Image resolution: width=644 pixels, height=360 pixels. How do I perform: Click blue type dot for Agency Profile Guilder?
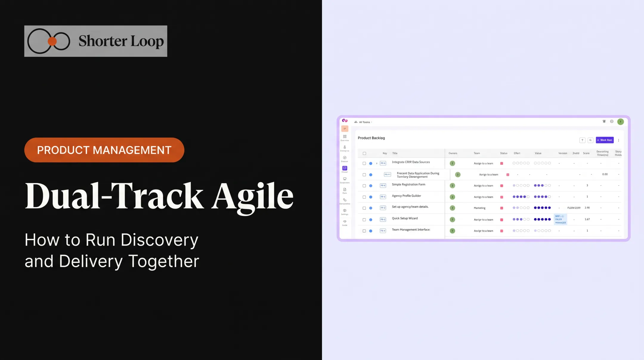point(371,197)
